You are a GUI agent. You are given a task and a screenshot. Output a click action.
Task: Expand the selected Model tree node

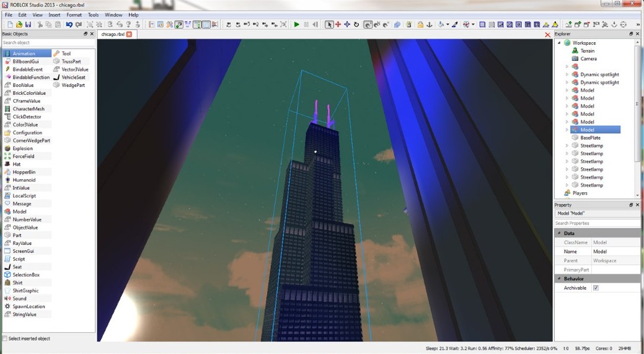tap(567, 130)
